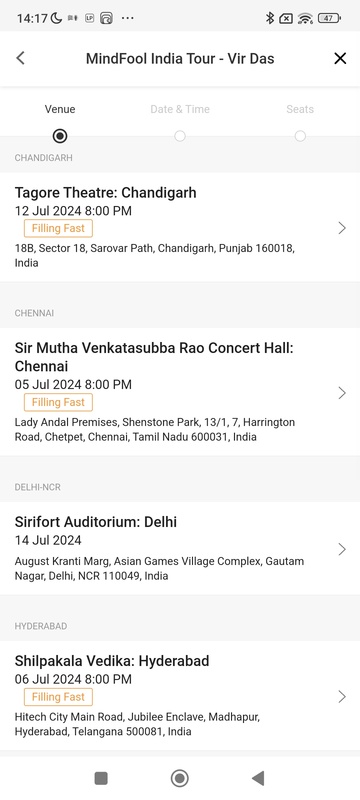Switch to the Seats tab label
Screen dimensions: 360x800
tap(300, 109)
